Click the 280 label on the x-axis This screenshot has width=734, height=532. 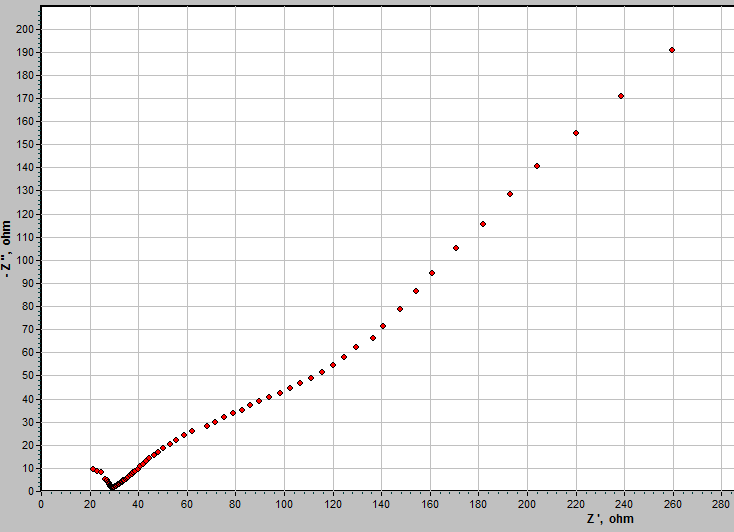click(721, 504)
